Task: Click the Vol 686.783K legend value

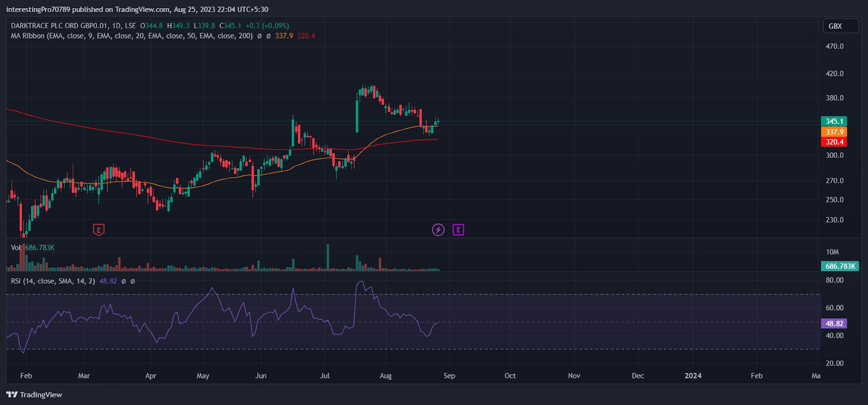Action: (40, 247)
